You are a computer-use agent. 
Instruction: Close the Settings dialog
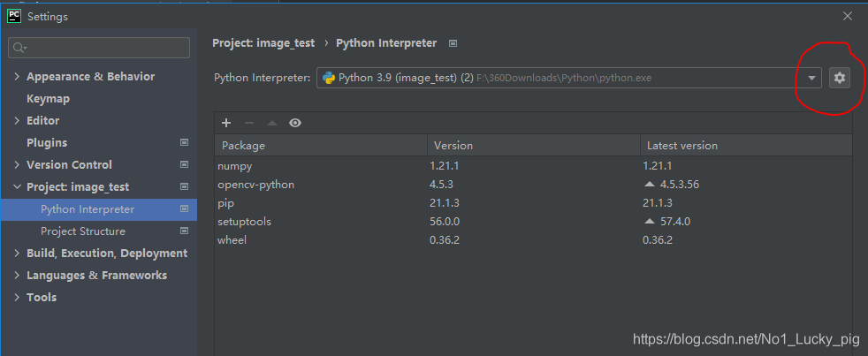tap(847, 16)
